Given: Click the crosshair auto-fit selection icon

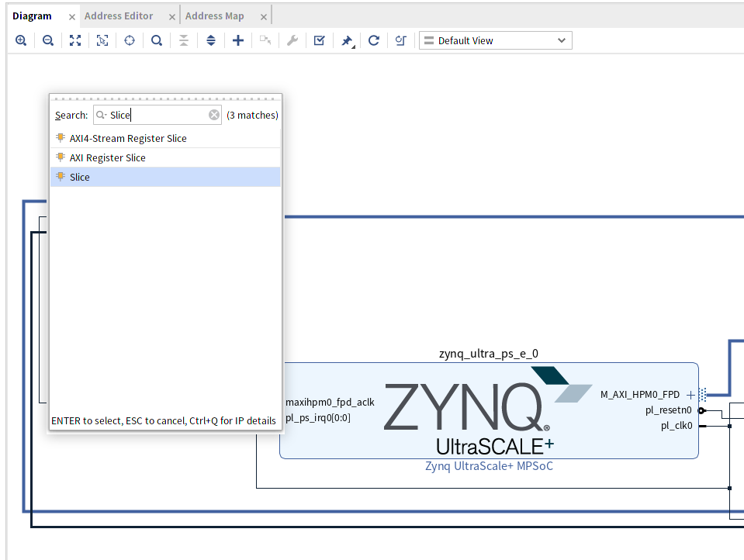Looking at the screenshot, I should pos(130,40).
